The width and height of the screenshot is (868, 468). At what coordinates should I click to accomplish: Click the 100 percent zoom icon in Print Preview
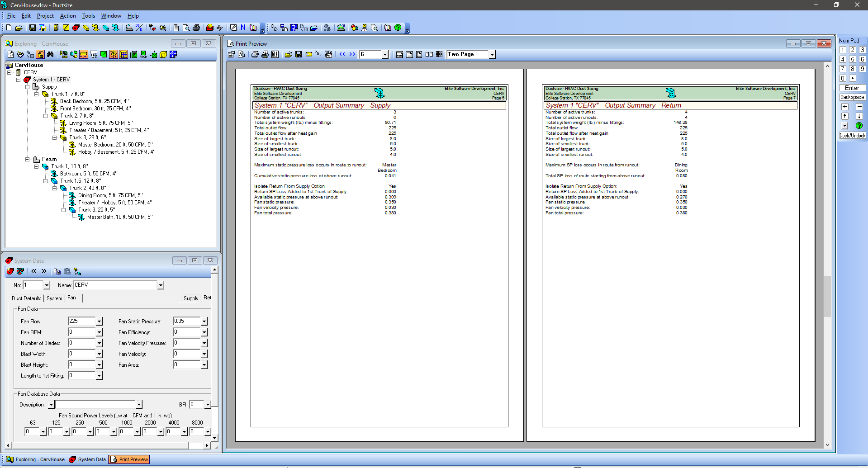[x=399, y=54]
